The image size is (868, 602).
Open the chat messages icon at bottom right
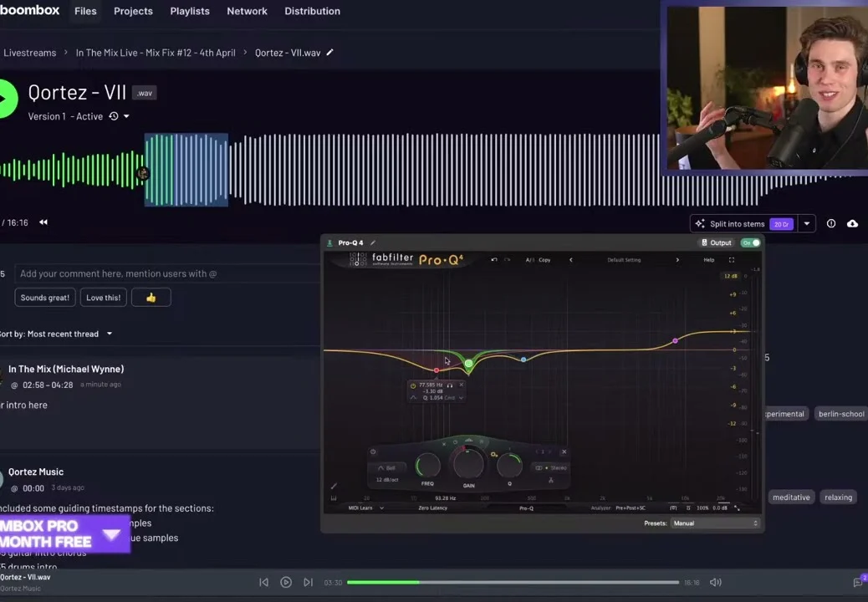[859, 582]
